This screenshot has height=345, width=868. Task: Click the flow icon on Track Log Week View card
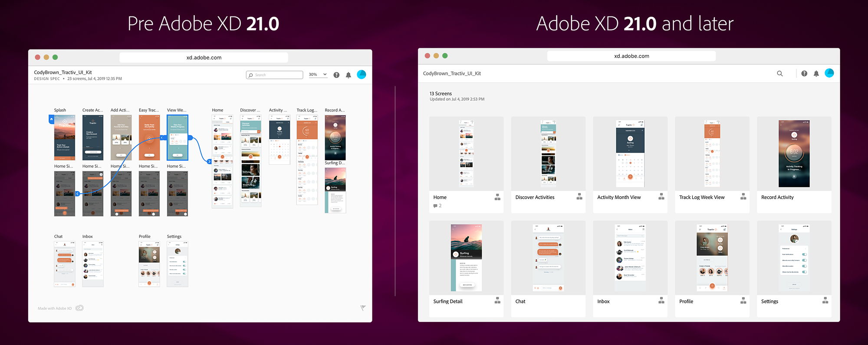[743, 197]
